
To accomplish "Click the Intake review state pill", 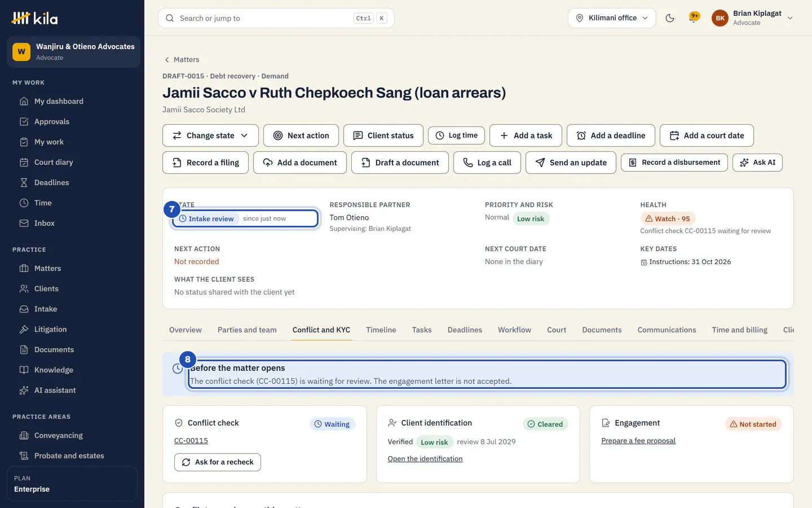I will point(206,218).
